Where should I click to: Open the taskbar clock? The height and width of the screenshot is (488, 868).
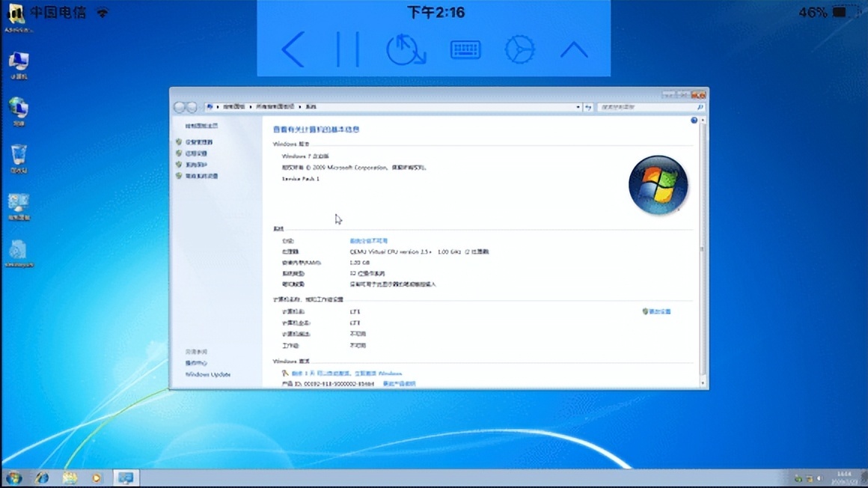point(844,478)
